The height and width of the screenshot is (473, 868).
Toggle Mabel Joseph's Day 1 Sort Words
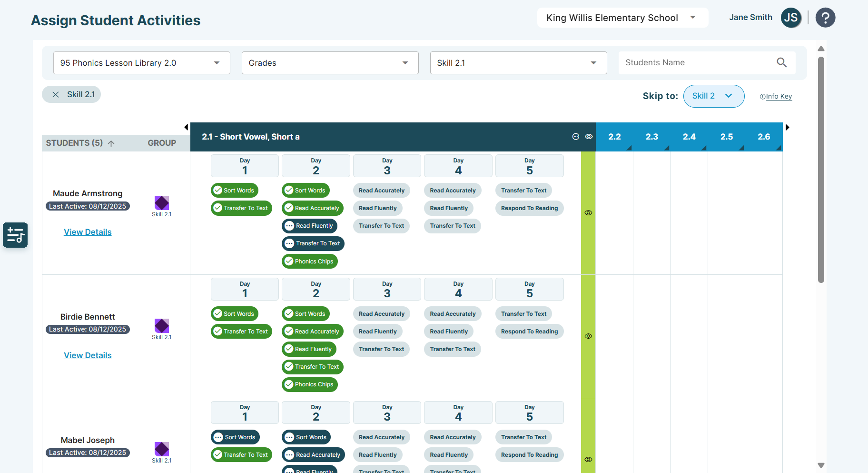click(x=235, y=437)
